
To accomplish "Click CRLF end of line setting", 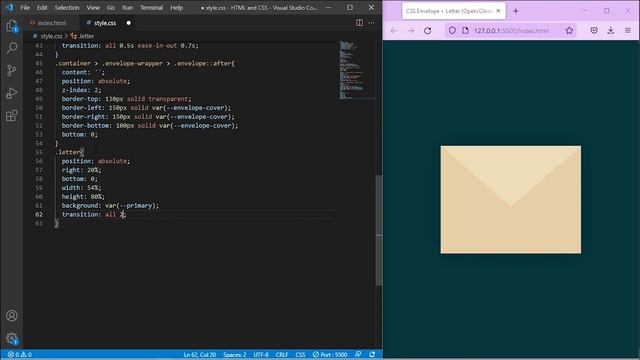I will click(x=282, y=355).
